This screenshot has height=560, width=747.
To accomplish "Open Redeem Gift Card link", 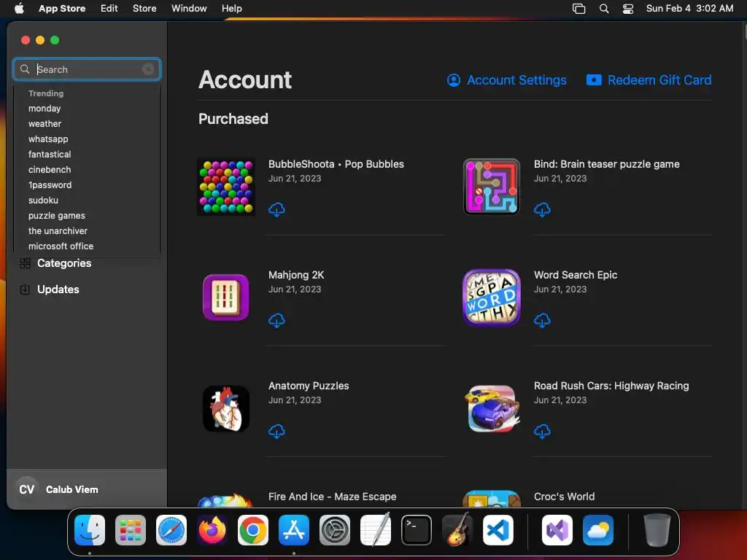I will (649, 80).
